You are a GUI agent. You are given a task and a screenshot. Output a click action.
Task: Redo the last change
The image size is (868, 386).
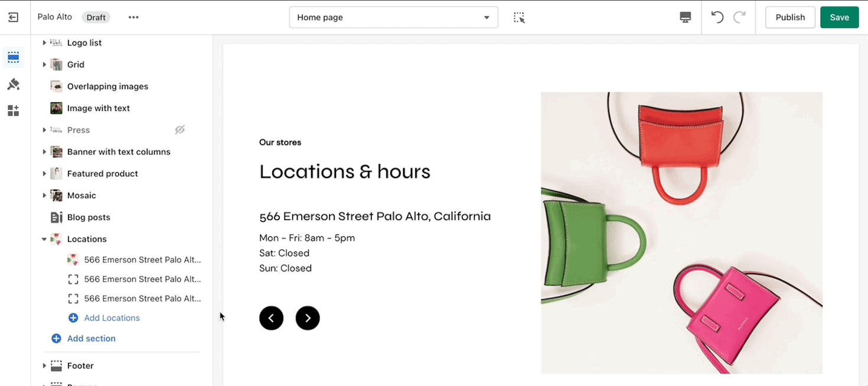pyautogui.click(x=739, y=18)
